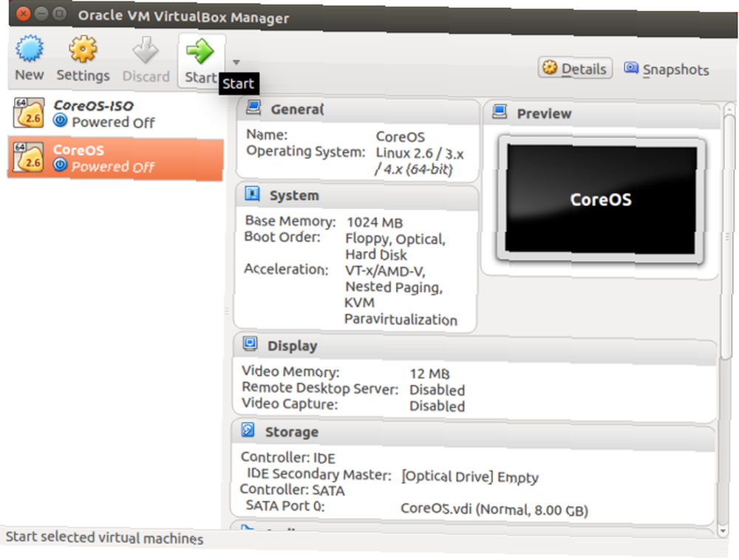739x560 pixels.
Task: Click the 12 MB video memory value
Action: click(x=429, y=374)
